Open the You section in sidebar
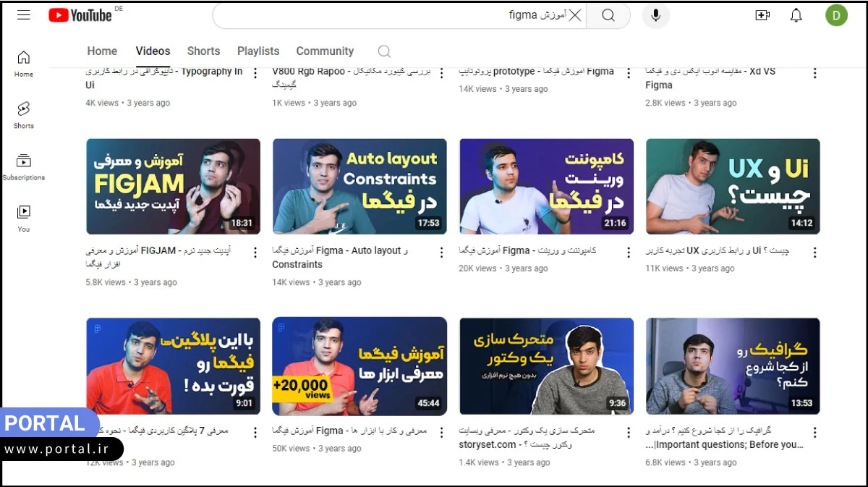The height and width of the screenshot is (487, 868). click(x=22, y=213)
